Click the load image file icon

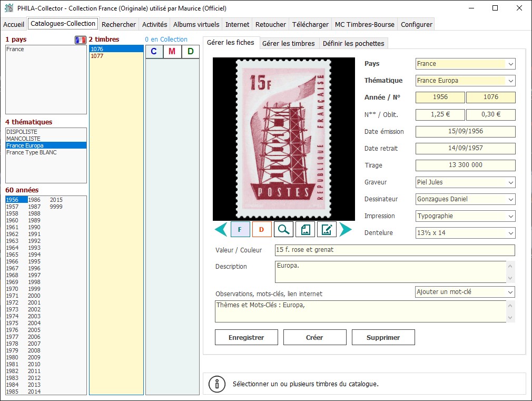coord(305,230)
